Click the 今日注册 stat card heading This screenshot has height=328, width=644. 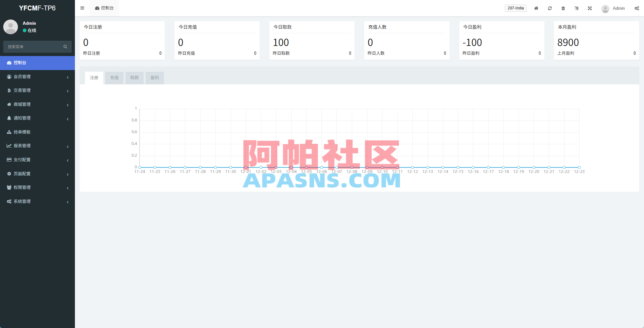point(93,27)
